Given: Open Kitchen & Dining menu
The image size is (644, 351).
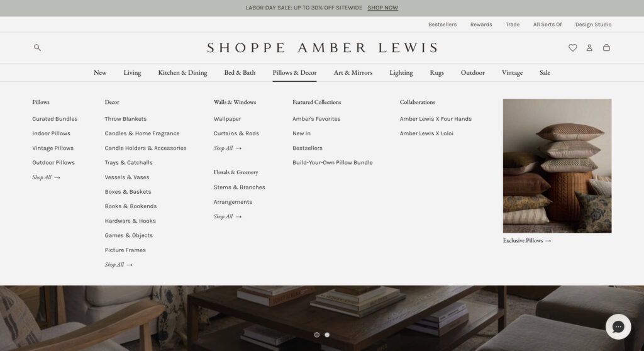Looking at the screenshot, I should 183,73.
